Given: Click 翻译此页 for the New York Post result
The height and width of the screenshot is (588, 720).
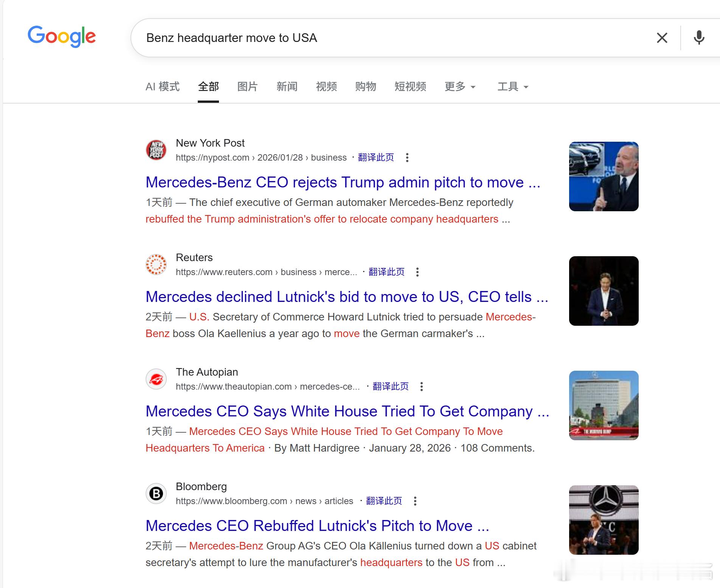Looking at the screenshot, I should pos(376,158).
